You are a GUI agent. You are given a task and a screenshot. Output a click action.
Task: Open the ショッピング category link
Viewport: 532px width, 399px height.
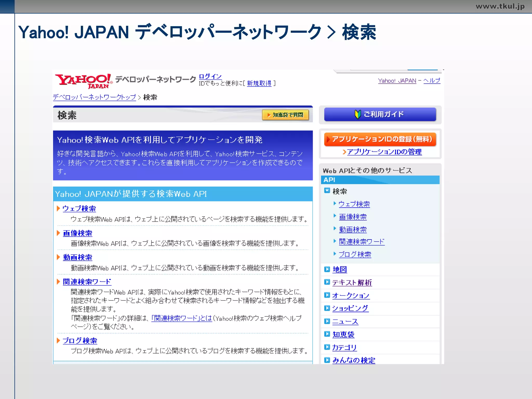tap(350, 308)
